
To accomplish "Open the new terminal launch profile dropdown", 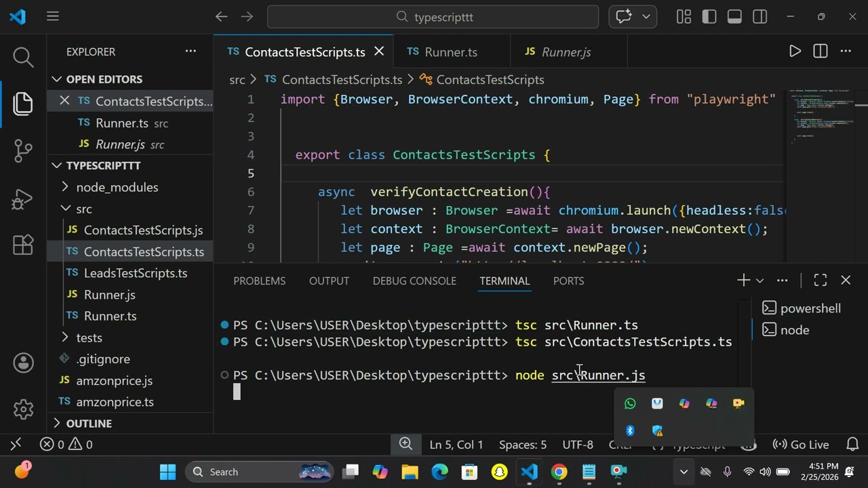I will (759, 281).
